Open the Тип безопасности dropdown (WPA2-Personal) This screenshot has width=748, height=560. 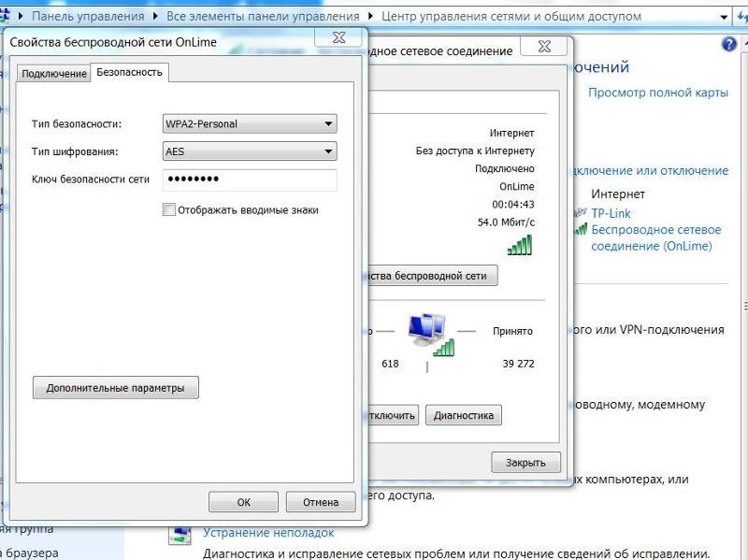pyautogui.click(x=250, y=123)
